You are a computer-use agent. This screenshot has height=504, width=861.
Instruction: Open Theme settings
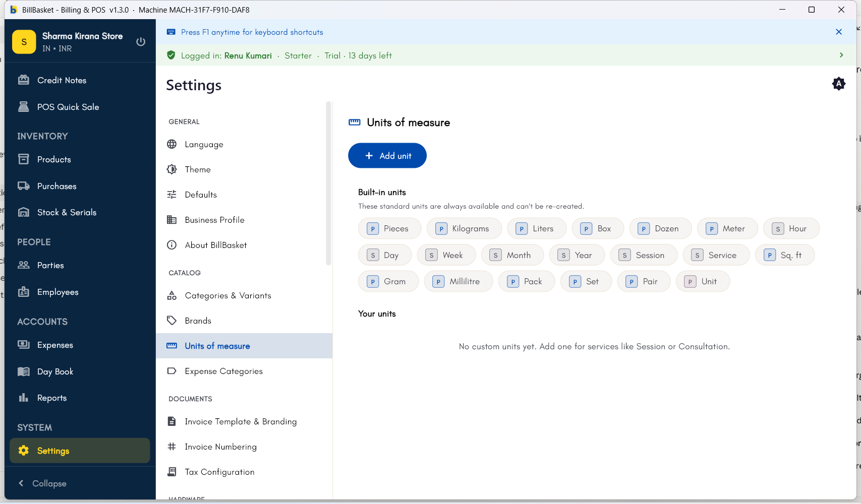click(244, 169)
